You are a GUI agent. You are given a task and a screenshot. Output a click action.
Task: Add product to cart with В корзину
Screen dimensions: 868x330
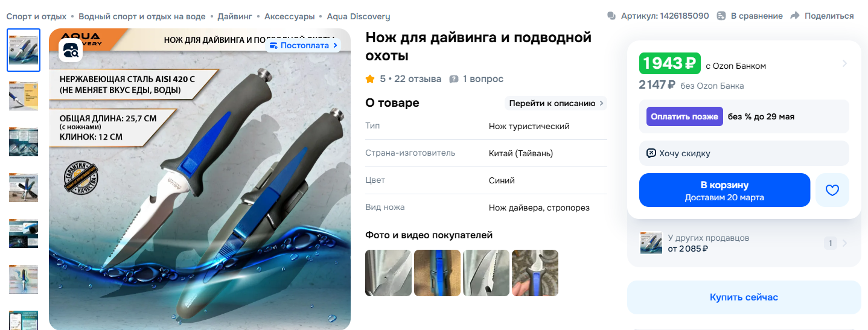point(724,190)
